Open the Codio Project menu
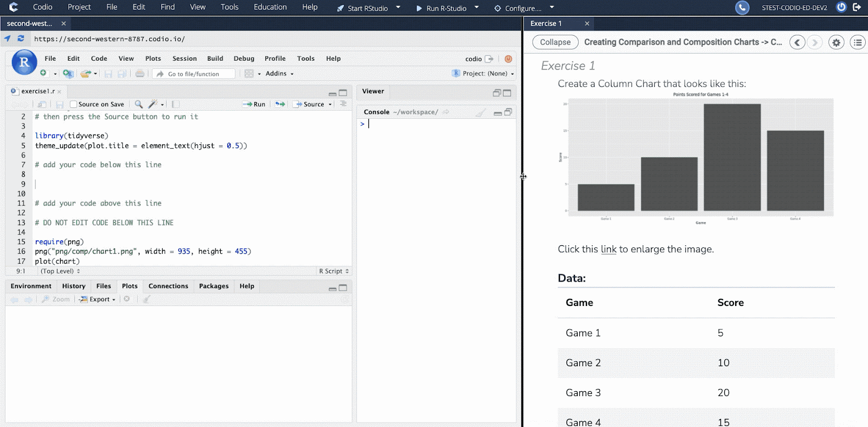The width and height of the screenshot is (868, 427). (x=79, y=7)
